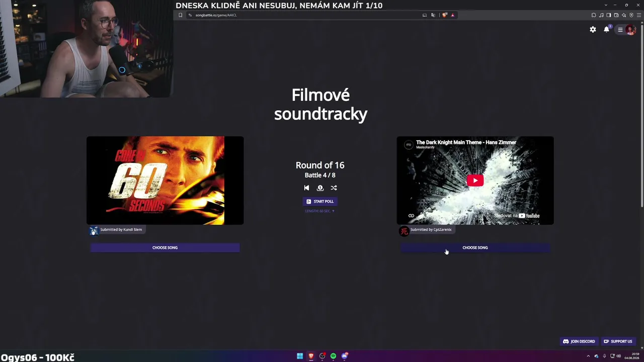Open the hamburger menu beside the avatar
Screen dimensions: 644x362
coord(620,30)
